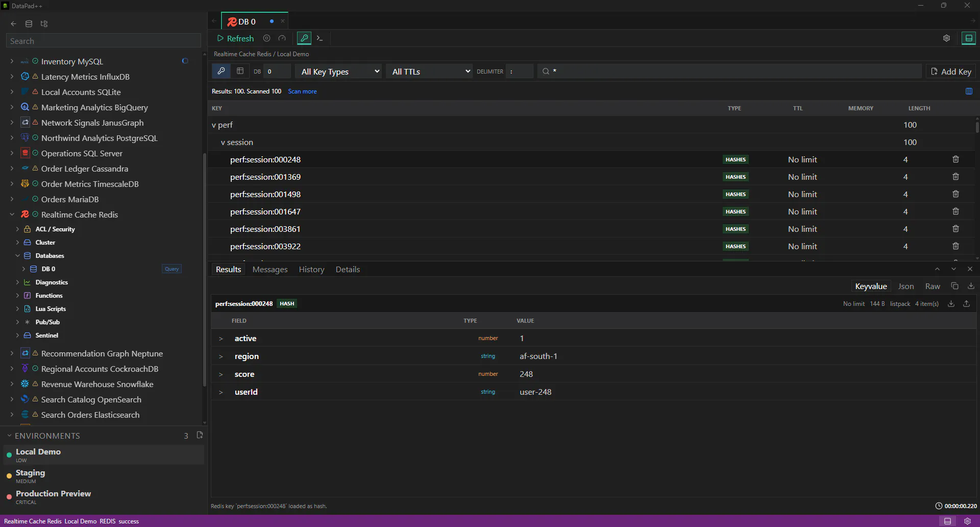Viewport: 980px width, 527px height.
Task: Open Lua Scripts tree item
Action: (51, 308)
